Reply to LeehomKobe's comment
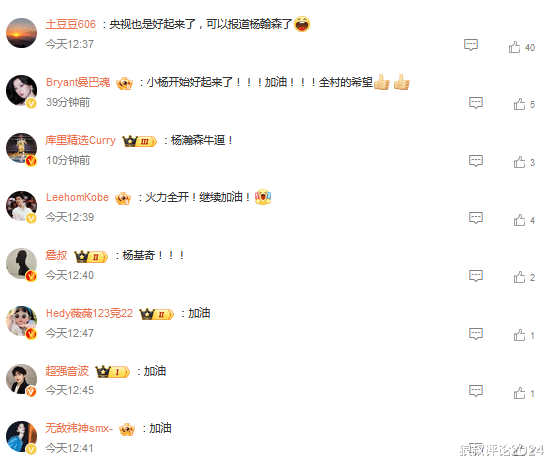Screen dimensions: 551x465 click(476, 218)
